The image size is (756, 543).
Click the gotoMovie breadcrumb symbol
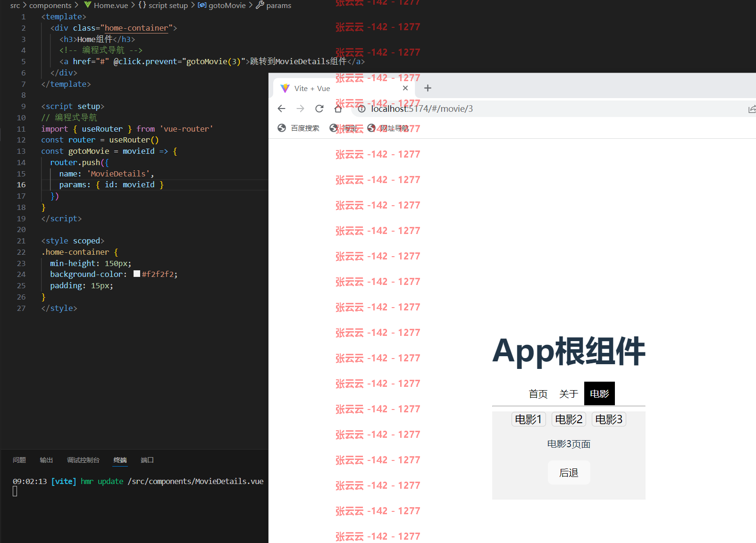pyautogui.click(x=222, y=5)
